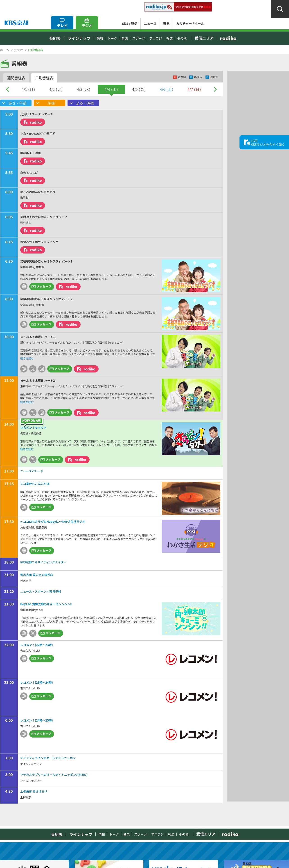Open Instagram icon for ま〜ぶる！木曜日 パート1
The height and width of the screenshot is (868, 289).
42,369
